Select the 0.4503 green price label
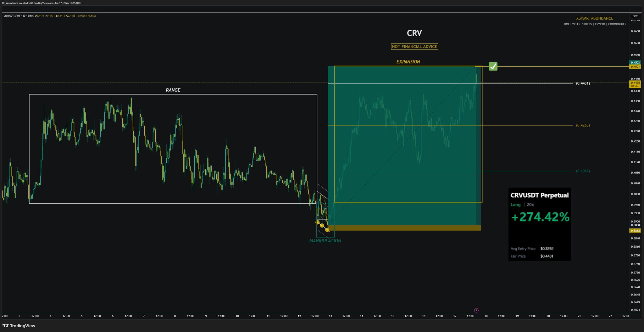This screenshot has width=644, height=332. [635, 63]
